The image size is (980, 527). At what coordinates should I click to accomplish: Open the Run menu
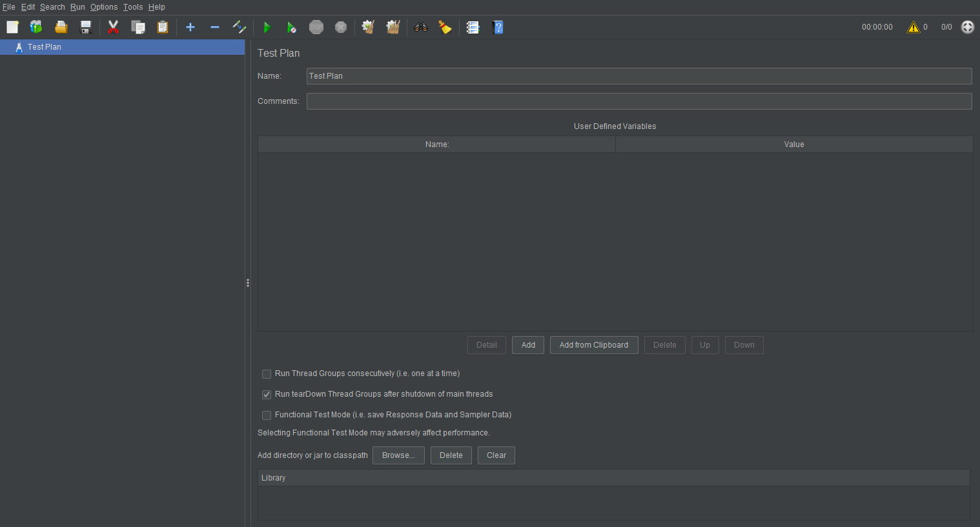tap(77, 7)
